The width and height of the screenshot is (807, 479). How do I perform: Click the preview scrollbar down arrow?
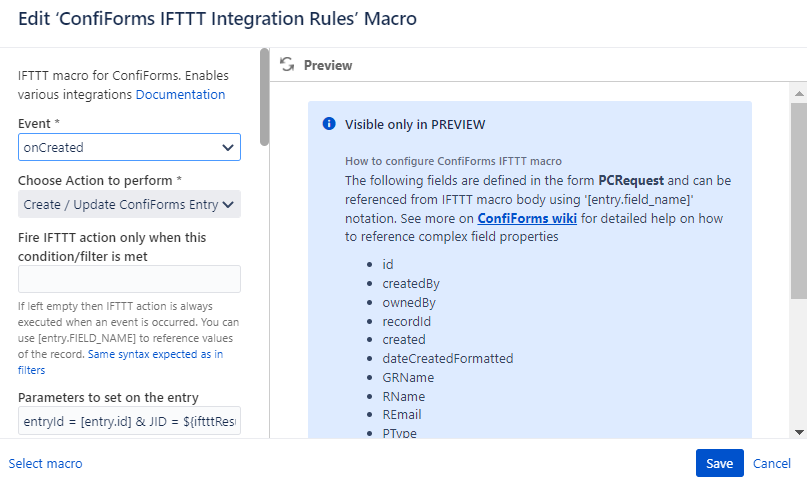point(798,431)
